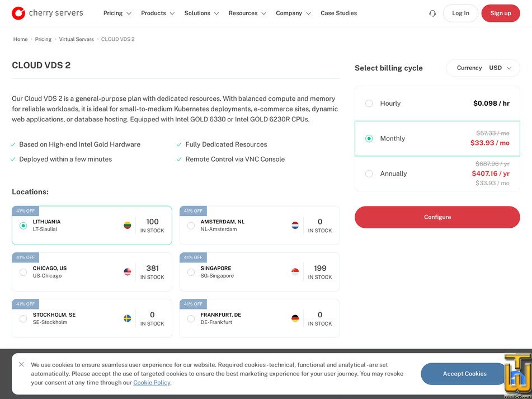Choose Stockholm, SE location
Viewport: 532px width, 399px height.
[92, 318]
